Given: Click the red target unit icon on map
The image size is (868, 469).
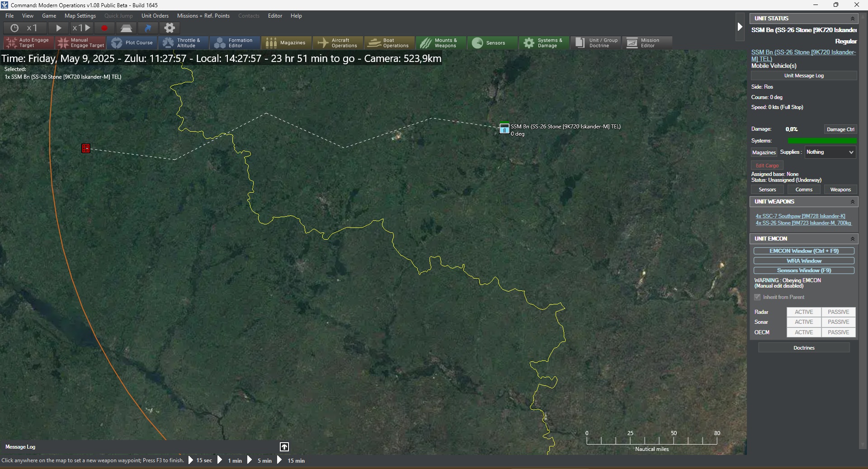Looking at the screenshot, I should coord(86,148).
